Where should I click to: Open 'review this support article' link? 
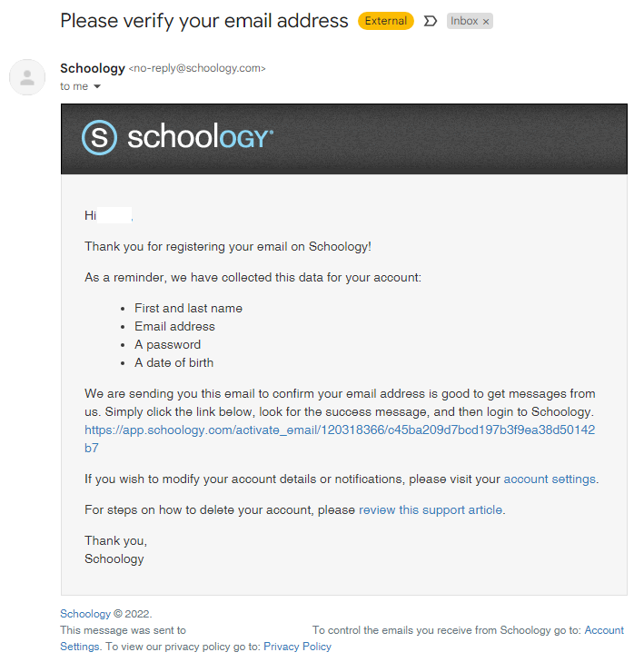coord(431,510)
